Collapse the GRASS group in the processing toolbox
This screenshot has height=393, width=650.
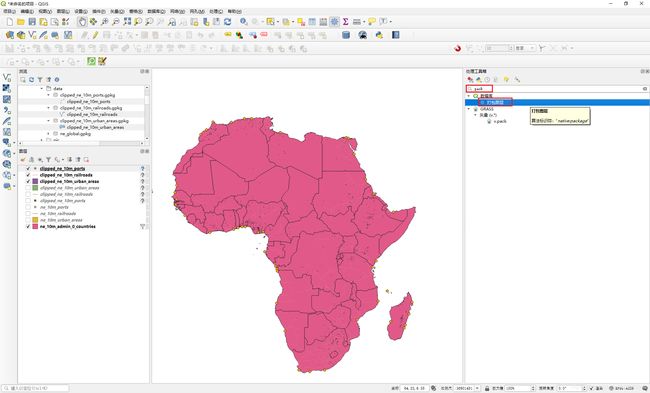pyautogui.click(x=469, y=109)
